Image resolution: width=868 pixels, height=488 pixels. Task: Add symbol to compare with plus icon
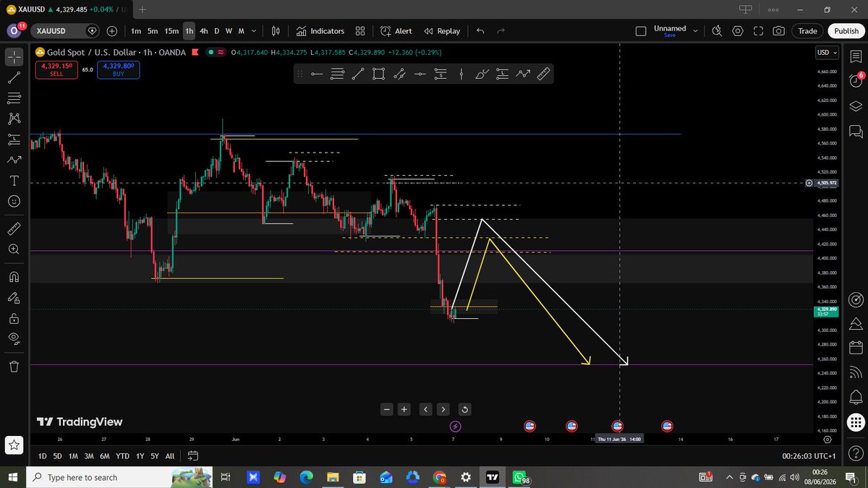112,31
